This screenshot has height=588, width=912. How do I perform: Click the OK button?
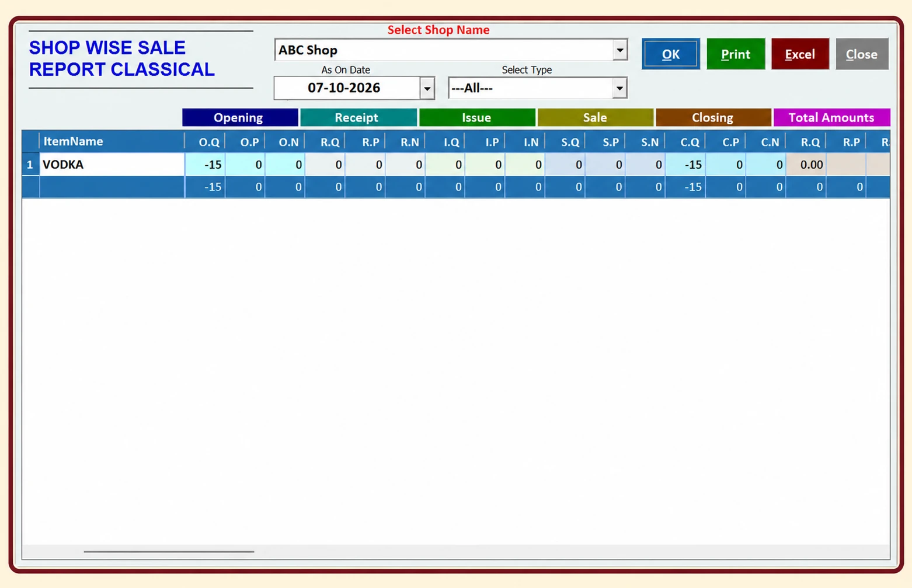(670, 54)
